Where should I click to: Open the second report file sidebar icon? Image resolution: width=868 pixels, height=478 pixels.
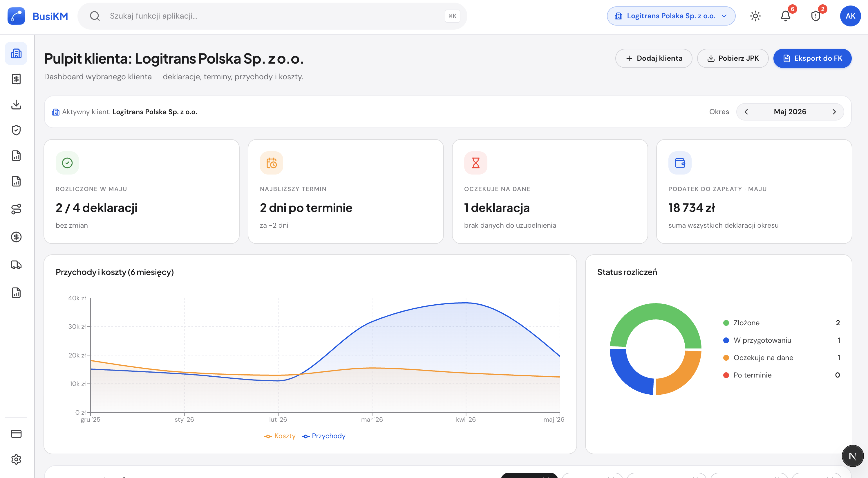16,181
